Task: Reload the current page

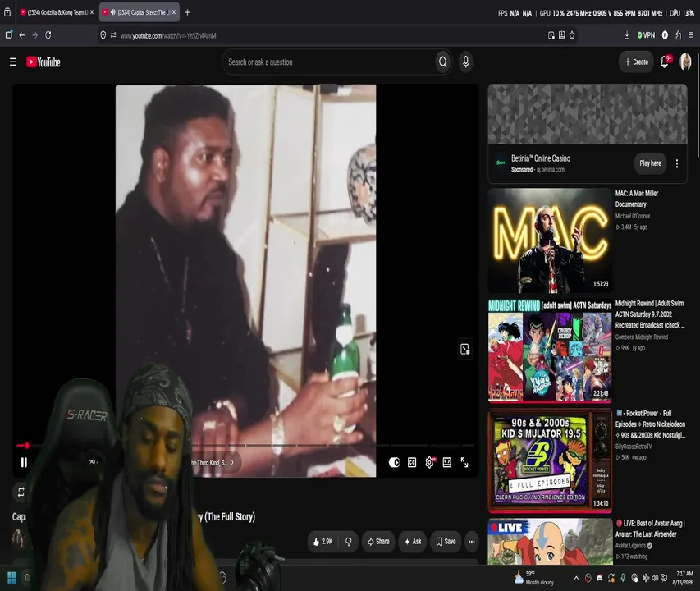Action: pos(48,35)
